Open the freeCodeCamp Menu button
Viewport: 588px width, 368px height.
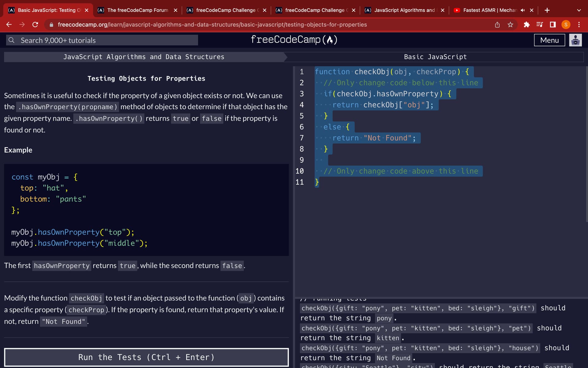[549, 40]
